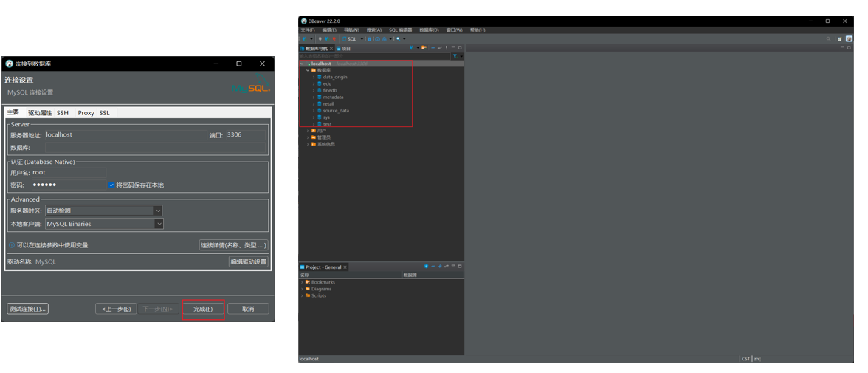This screenshot has width=868, height=373.
Task: Open the SQL 编辑器 menu
Action: [401, 30]
